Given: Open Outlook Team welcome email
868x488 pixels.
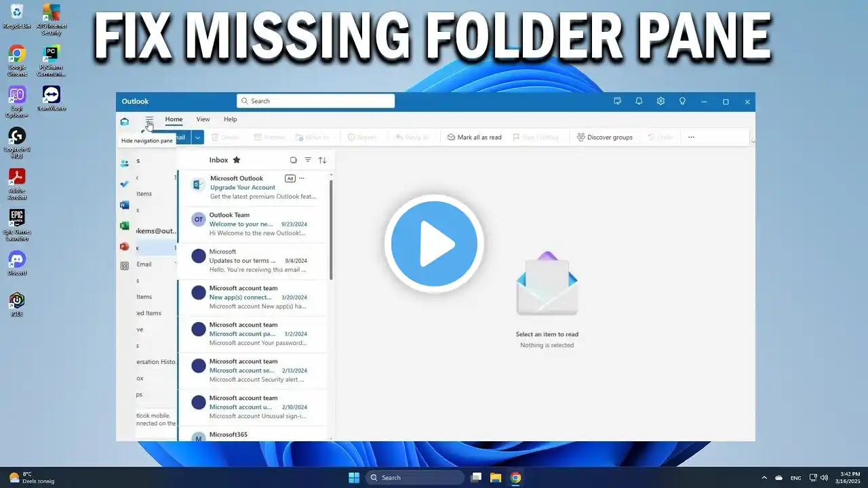Looking at the screenshot, I should pyautogui.click(x=252, y=224).
